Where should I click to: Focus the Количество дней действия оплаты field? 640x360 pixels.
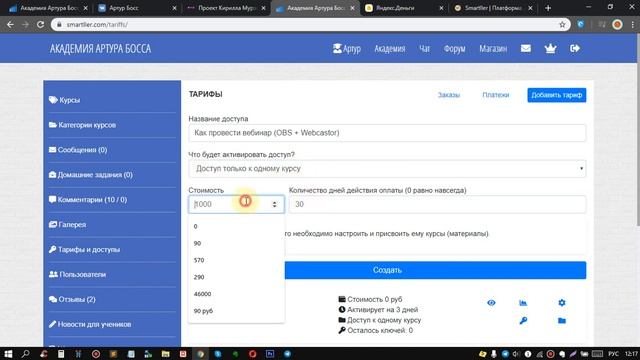pyautogui.click(x=437, y=204)
